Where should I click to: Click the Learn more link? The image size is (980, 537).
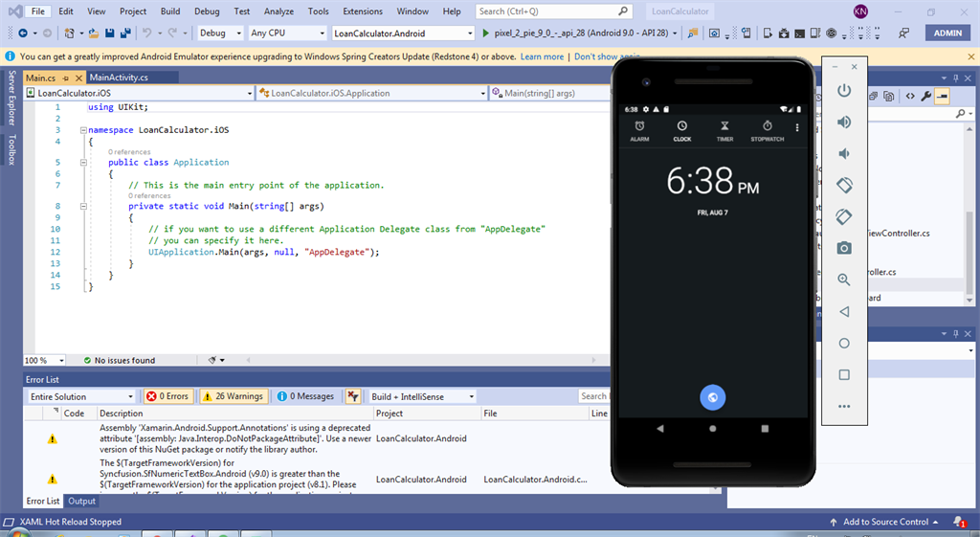point(542,56)
